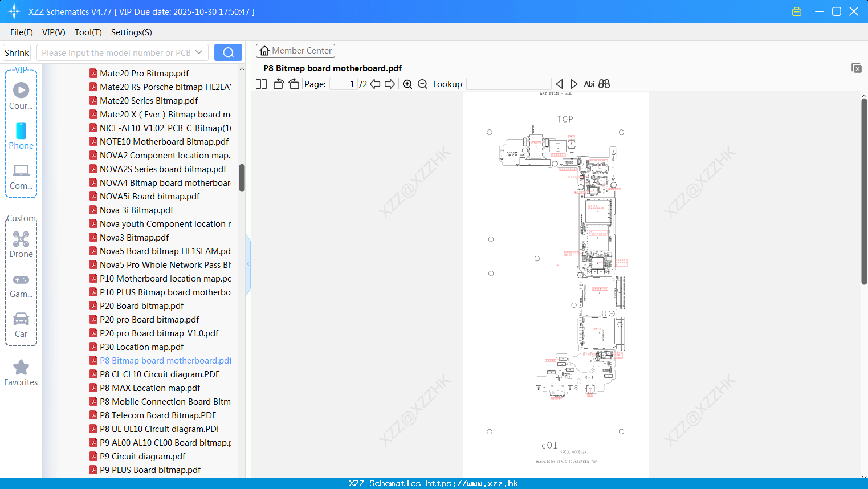Image resolution: width=868 pixels, height=489 pixels.
Task: Open P10 Motherboard location map file
Action: 165,278
